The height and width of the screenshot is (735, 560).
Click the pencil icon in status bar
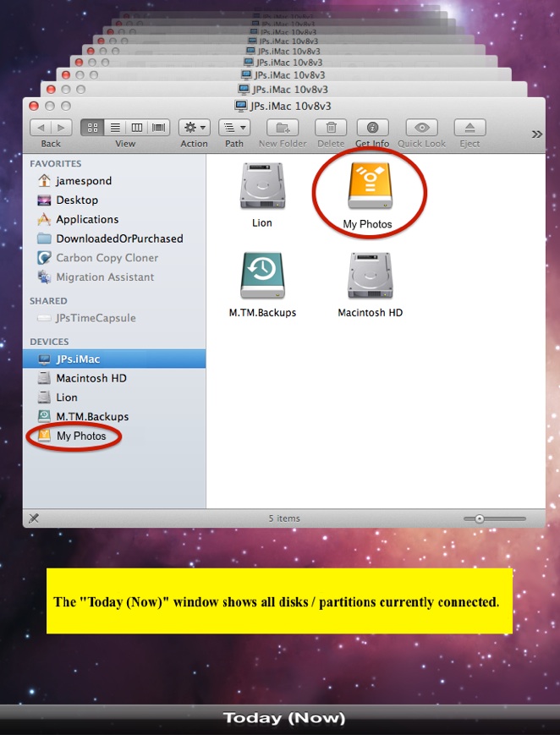coord(34,518)
